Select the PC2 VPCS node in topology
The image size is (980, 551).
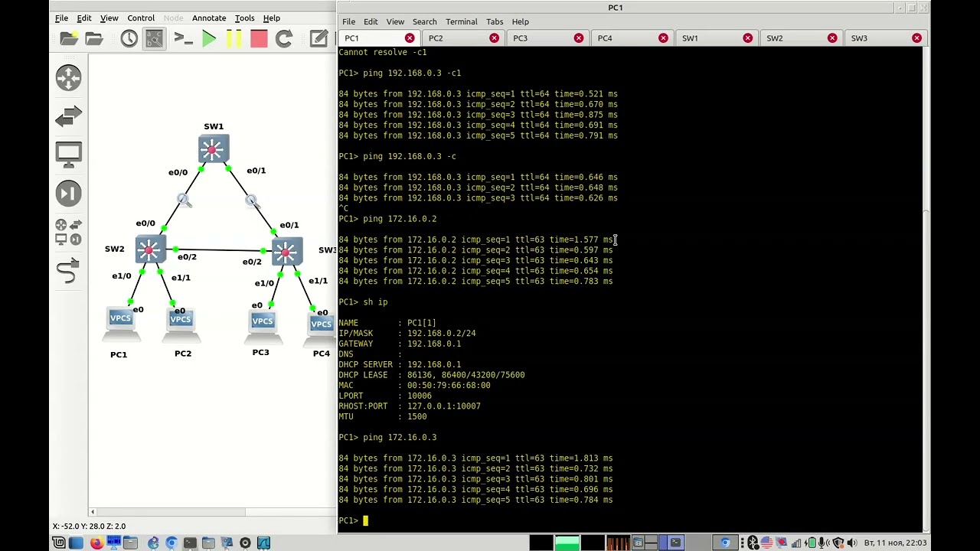click(x=181, y=324)
